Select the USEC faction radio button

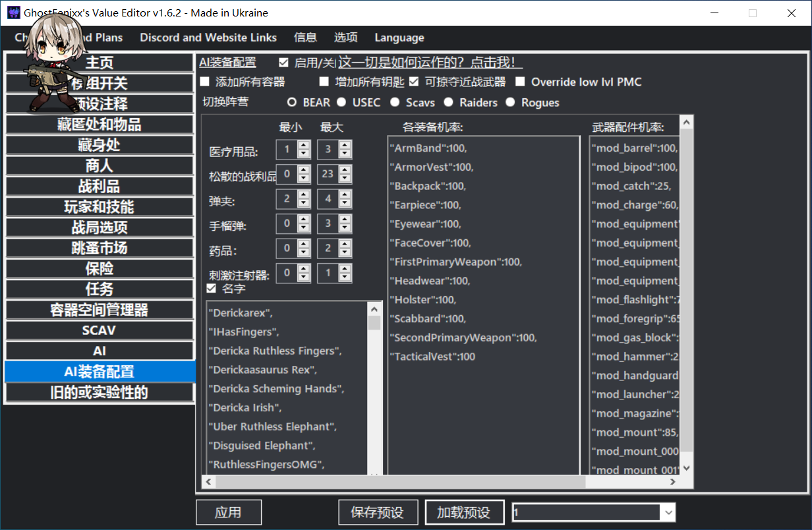pos(341,102)
